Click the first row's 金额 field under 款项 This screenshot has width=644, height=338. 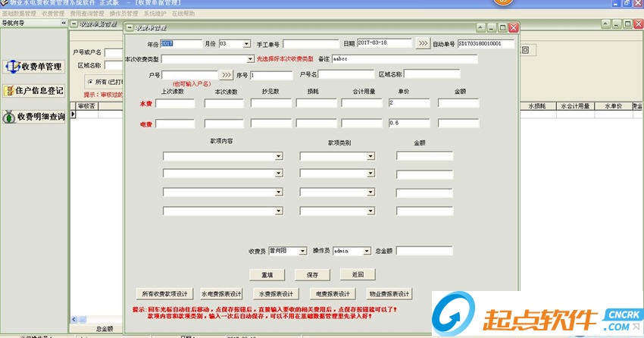425,155
